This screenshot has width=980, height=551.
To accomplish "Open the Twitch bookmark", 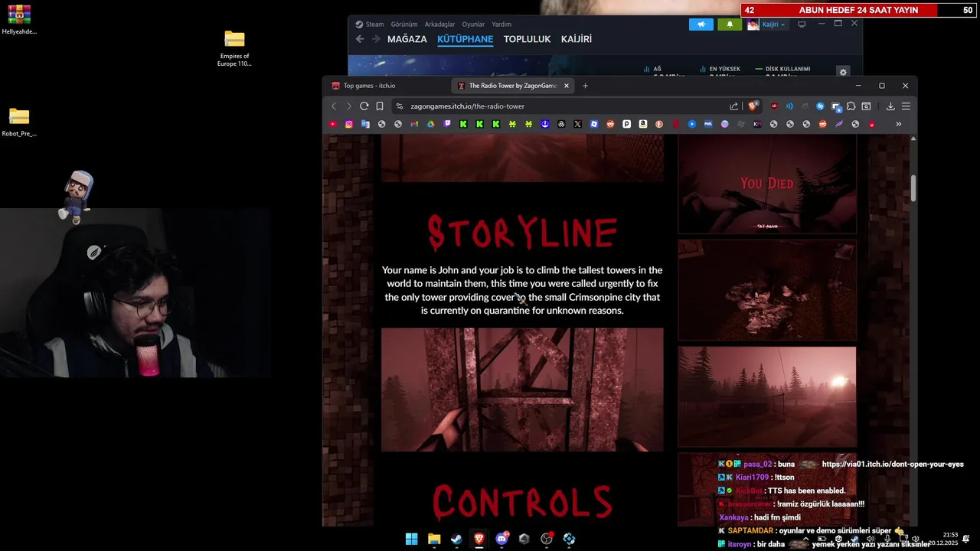I will point(446,124).
